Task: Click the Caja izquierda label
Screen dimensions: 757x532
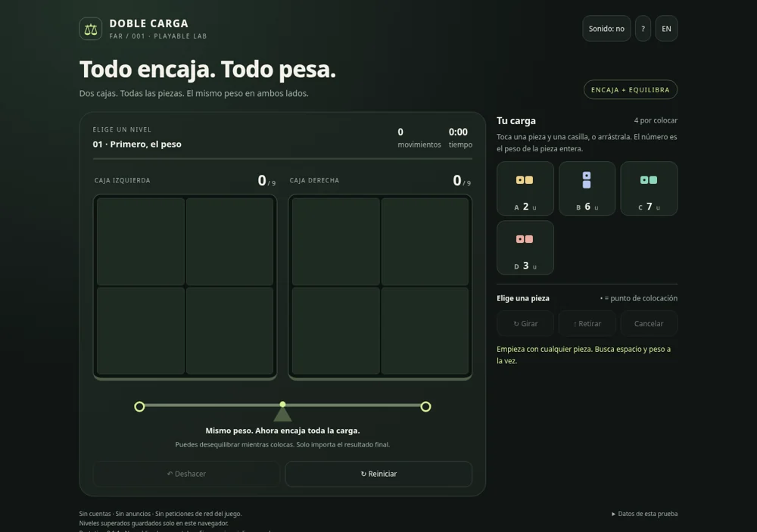Action: click(123, 181)
